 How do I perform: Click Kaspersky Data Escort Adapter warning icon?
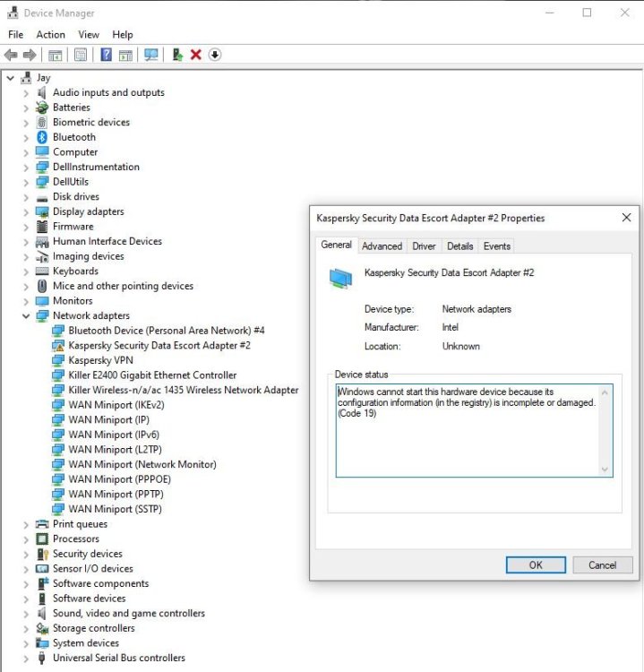click(x=58, y=346)
